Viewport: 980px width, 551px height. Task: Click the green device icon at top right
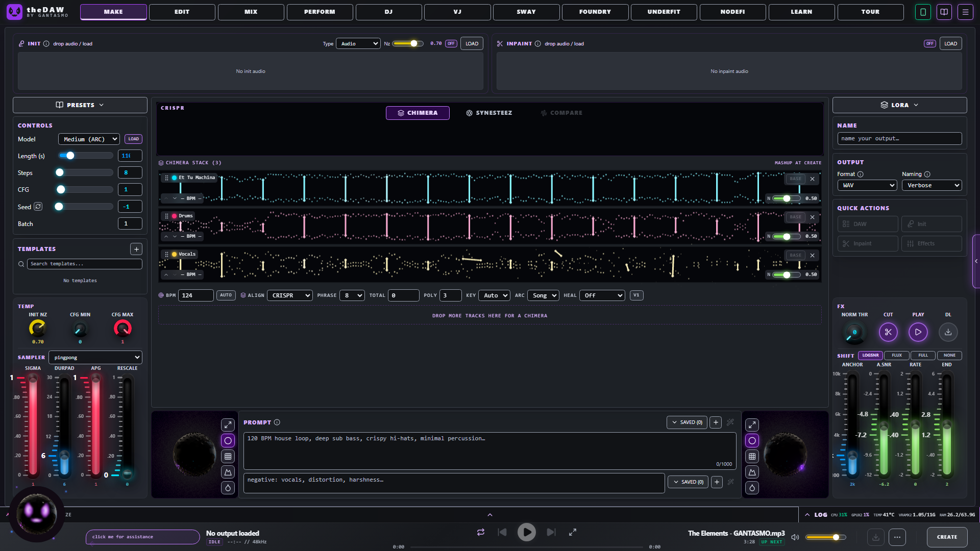click(923, 12)
